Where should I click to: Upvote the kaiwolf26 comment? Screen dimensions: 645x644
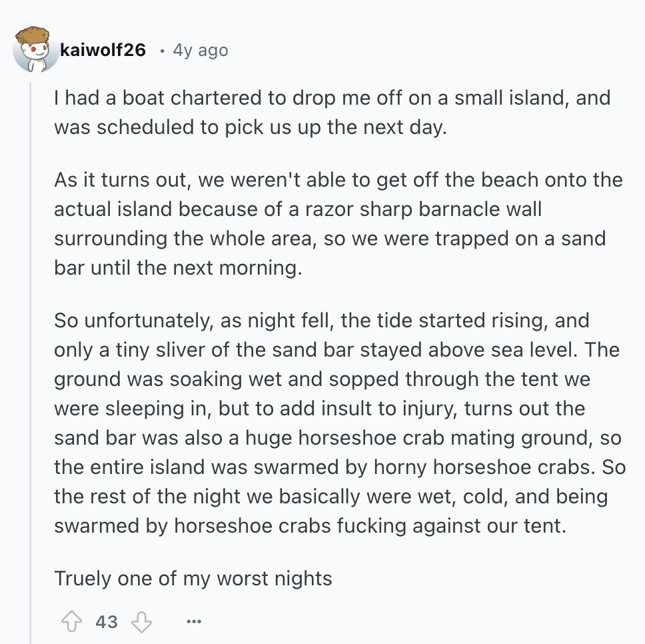pyautogui.click(x=71, y=621)
